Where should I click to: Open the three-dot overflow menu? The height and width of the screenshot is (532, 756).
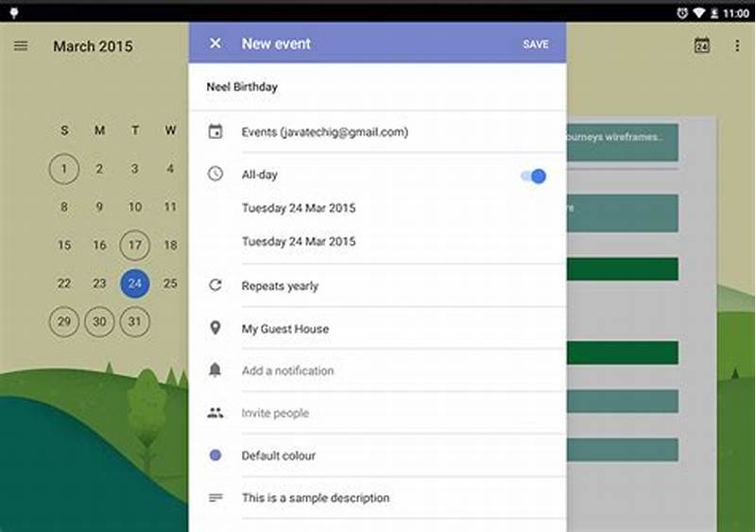(x=737, y=45)
